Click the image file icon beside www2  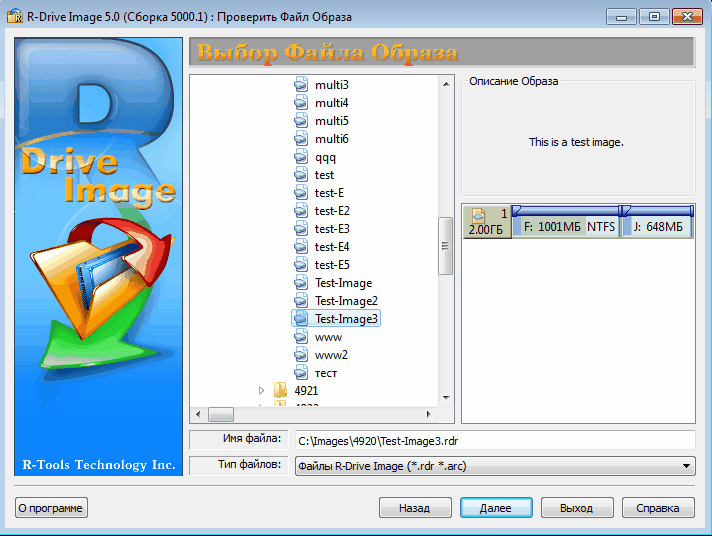[x=301, y=355]
